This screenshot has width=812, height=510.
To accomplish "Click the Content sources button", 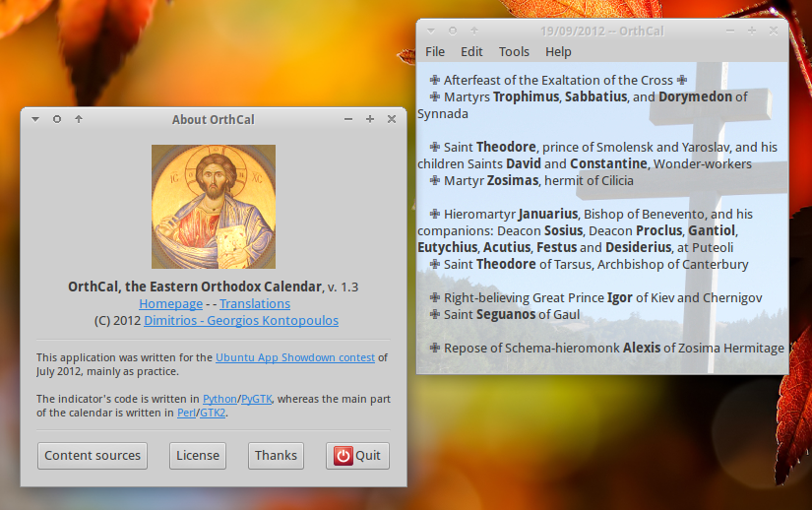I will 93,456.
